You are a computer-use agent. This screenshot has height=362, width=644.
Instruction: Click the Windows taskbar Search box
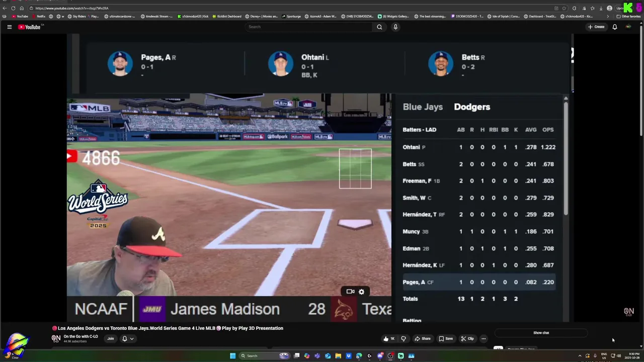click(264, 356)
